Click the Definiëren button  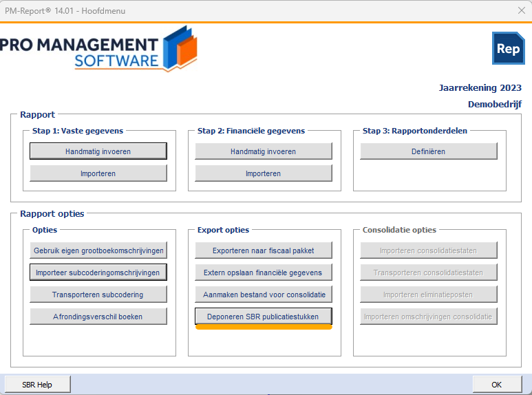tap(429, 151)
